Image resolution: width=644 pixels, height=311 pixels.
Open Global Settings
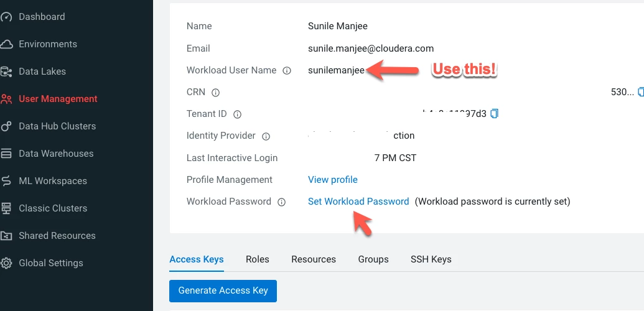point(51,263)
